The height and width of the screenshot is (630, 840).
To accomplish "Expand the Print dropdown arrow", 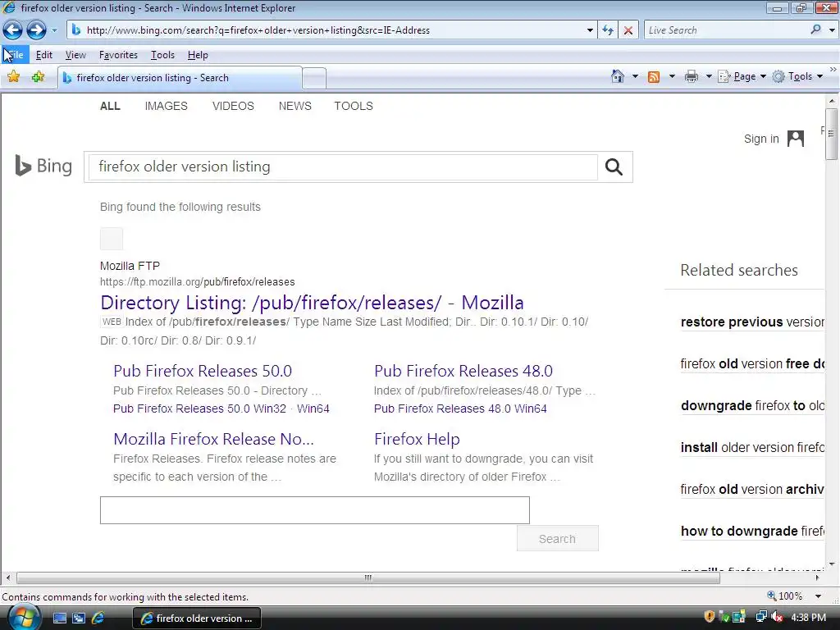I will coord(708,76).
